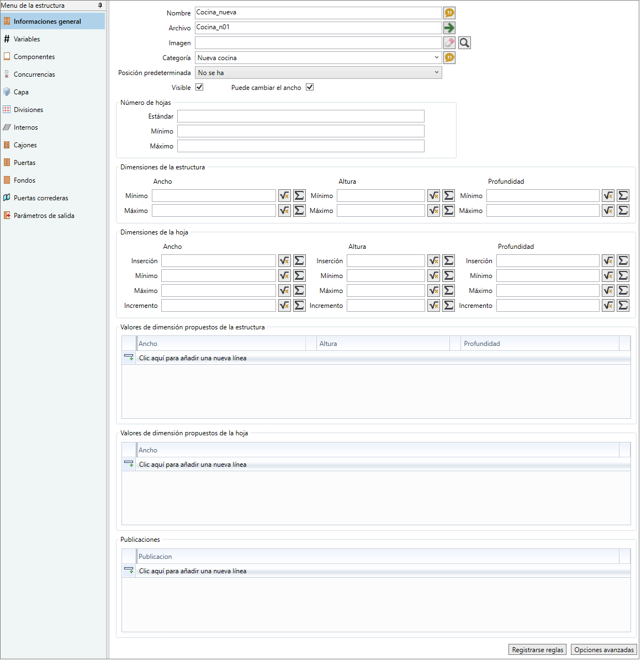Click the Estándar number of hojas field
The image size is (641, 672).
(301, 116)
